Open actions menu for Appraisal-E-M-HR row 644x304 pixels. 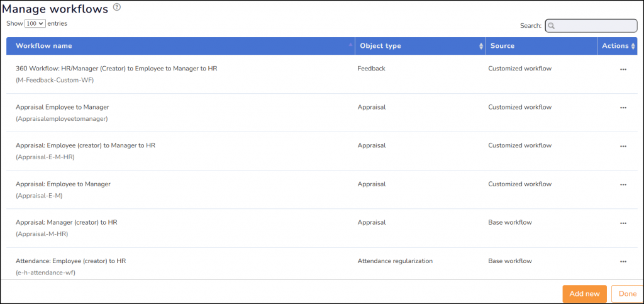coord(623,146)
